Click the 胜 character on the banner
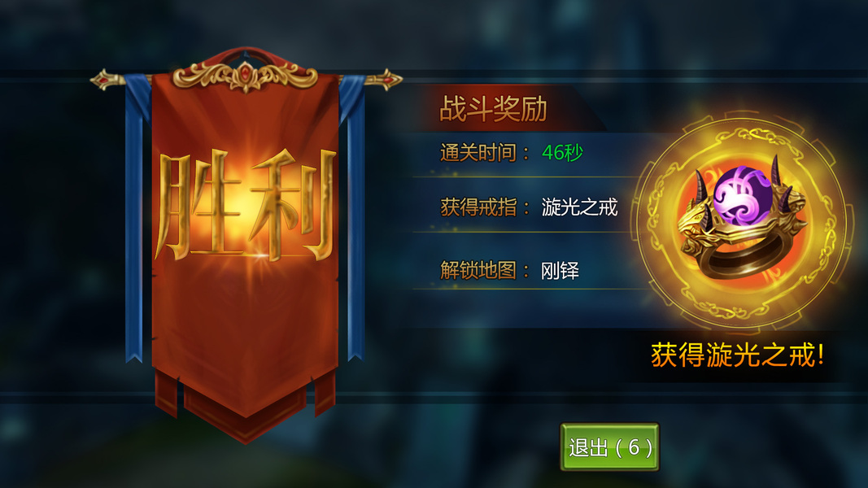Screen dimensions: 868x488 pyautogui.click(x=198, y=205)
